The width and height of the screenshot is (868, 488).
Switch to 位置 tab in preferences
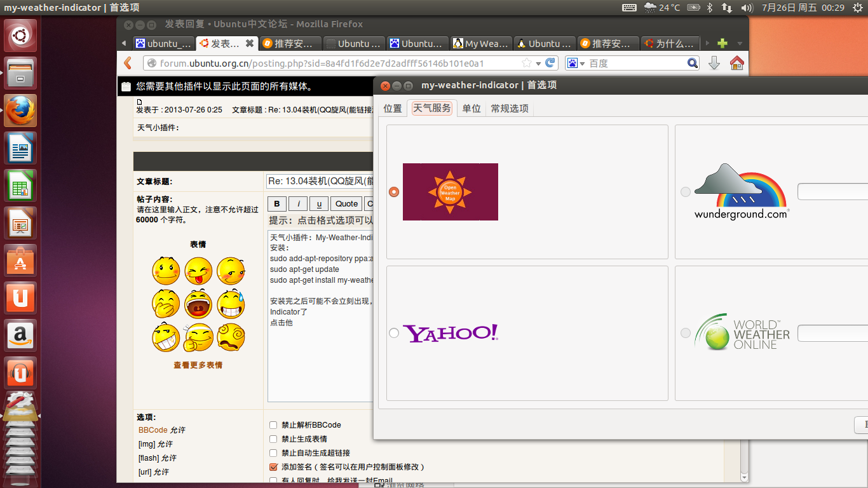(393, 109)
